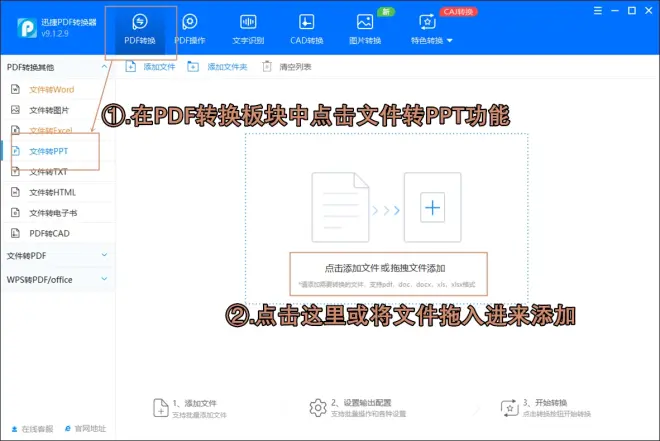Viewport: 660px width, 441px height.
Task: Switch to the CAD转换 tab
Action: click(306, 29)
